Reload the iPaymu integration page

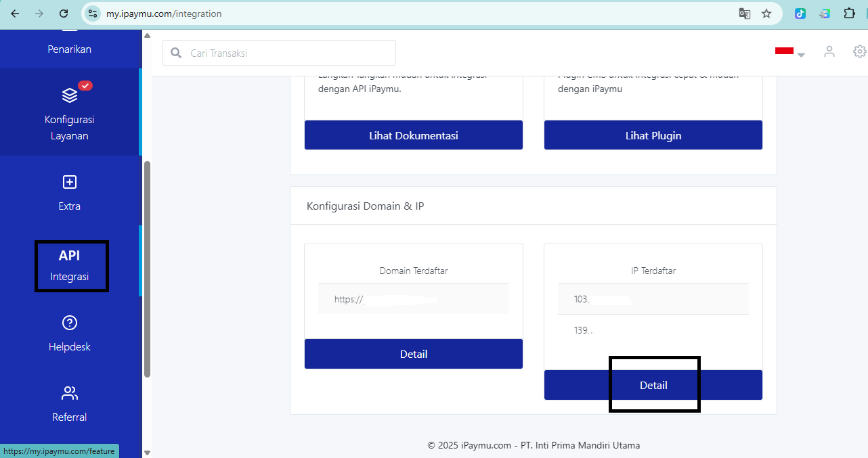pos(64,14)
